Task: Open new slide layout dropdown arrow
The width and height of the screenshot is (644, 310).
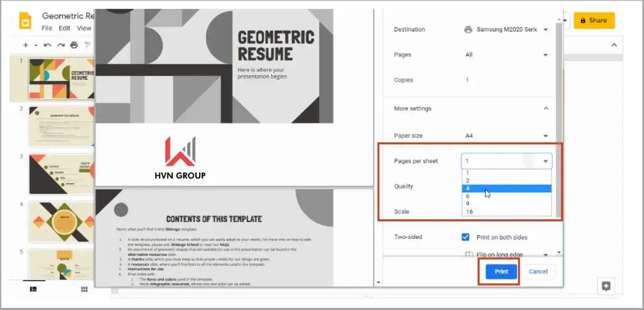Action: (36, 45)
